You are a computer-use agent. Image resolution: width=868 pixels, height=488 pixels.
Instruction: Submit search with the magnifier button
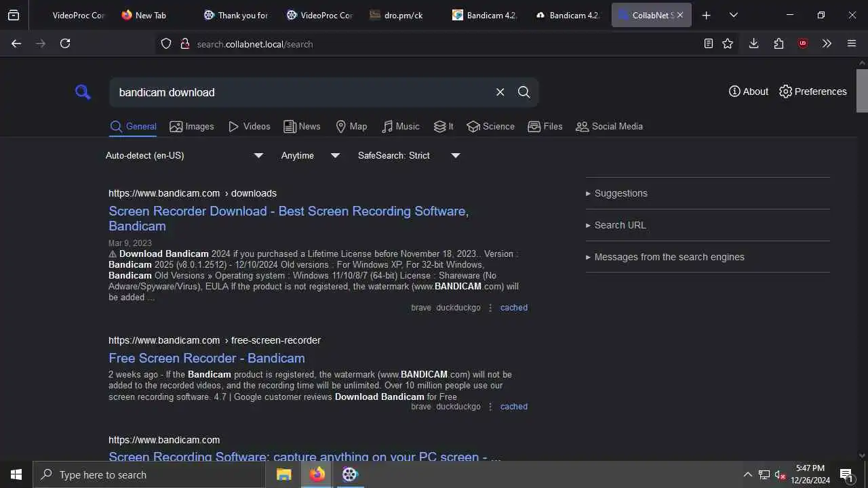point(524,92)
